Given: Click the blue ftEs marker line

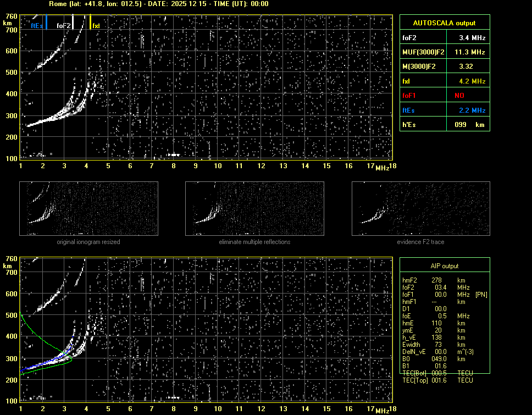Looking at the screenshot, I should [47, 23].
